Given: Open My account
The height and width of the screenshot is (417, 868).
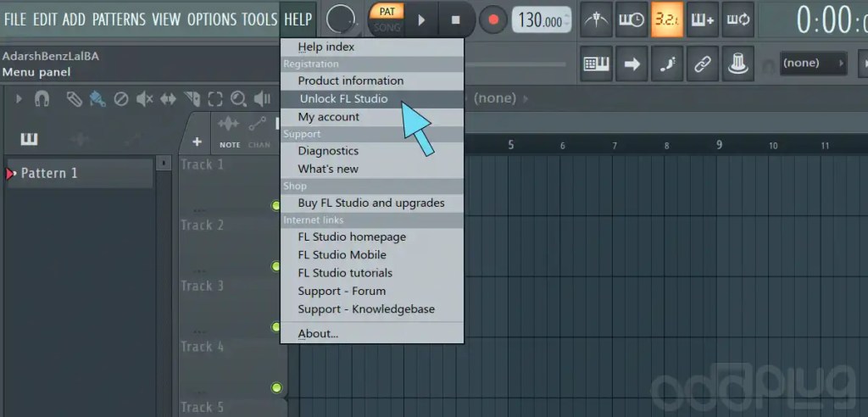Looking at the screenshot, I should click(x=372, y=117).
